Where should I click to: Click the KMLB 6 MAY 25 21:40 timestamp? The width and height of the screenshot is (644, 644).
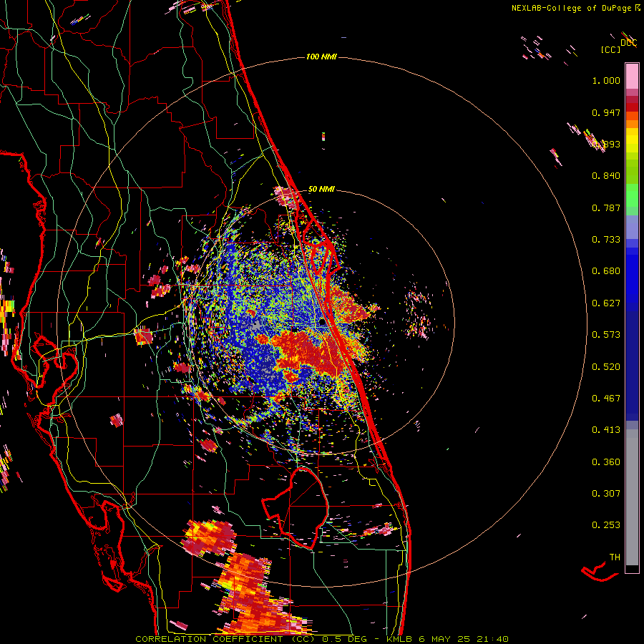[x=447, y=639]
